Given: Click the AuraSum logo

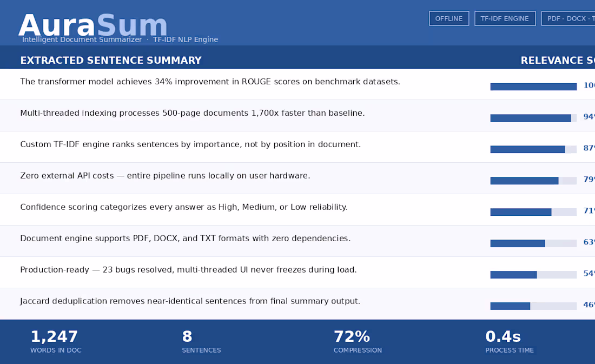Looking at the screenshot, I should point(92,24).
